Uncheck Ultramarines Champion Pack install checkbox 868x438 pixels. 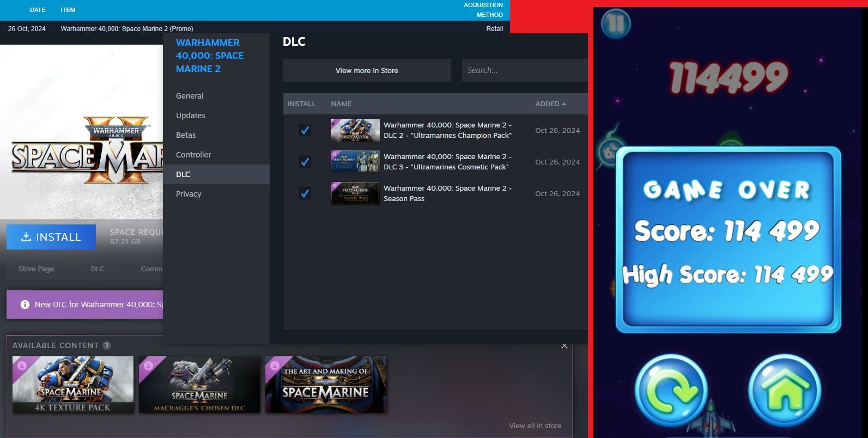pyautogui.click(x=305, y=130)
